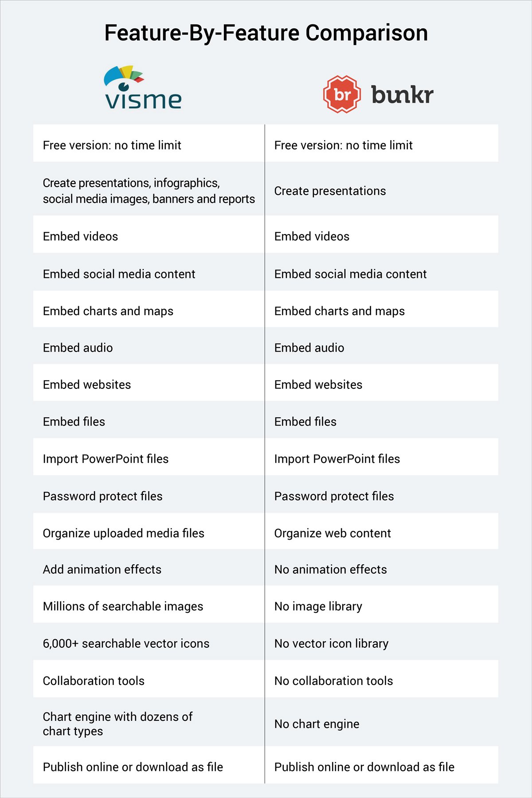This screenshot has height=798, width=532.
Task: Click the Visme chameleon logo icon
Action: 124,78
